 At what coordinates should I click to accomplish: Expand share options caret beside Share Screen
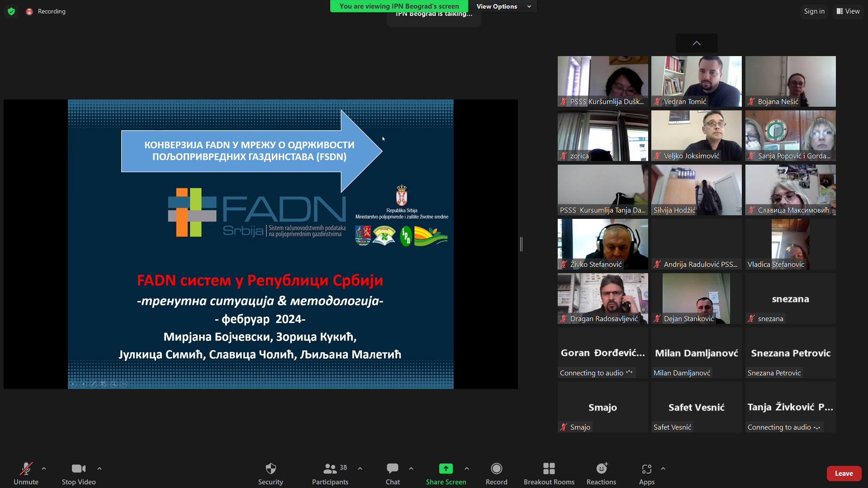click(467, 469)
